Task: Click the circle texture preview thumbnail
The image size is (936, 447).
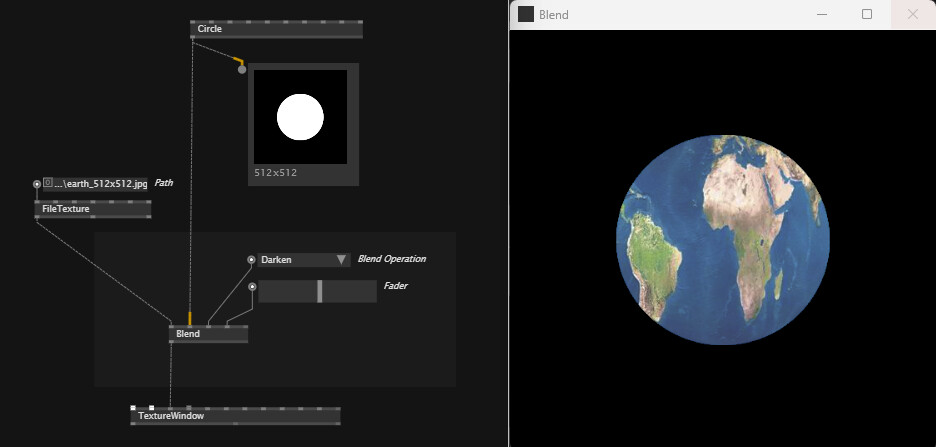Action: tap(300, 117)
